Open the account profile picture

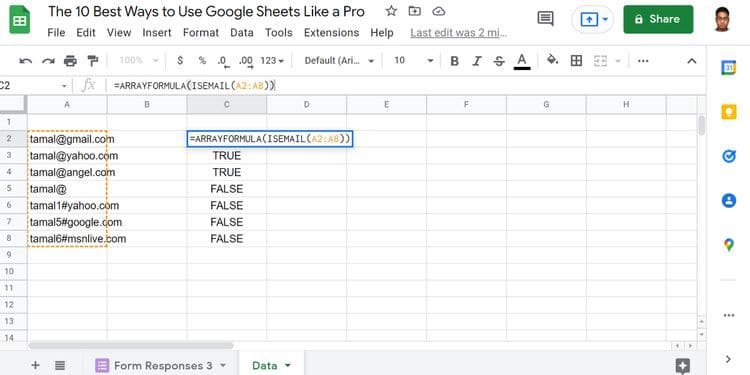point(722,20)
